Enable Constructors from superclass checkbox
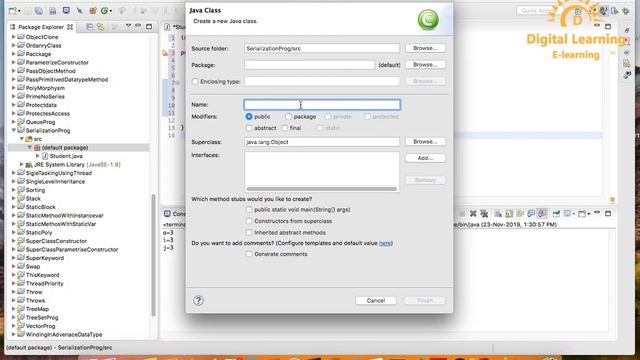 click(x=249, y=221)
